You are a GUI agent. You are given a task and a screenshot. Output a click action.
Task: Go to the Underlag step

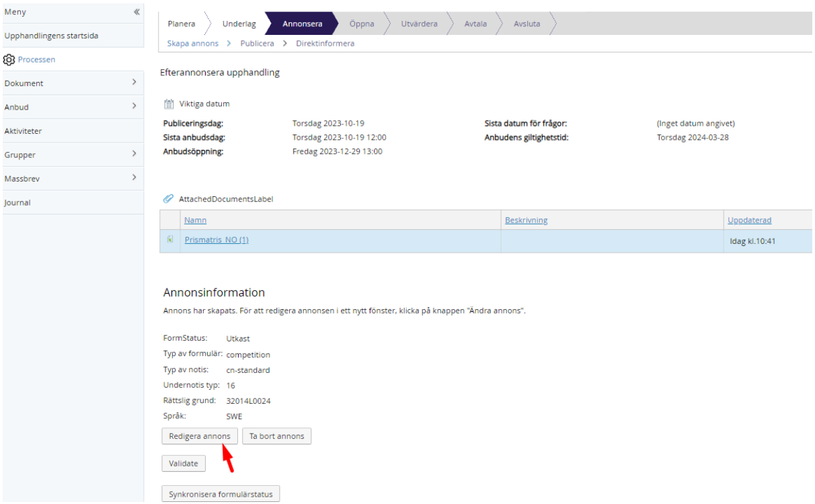click(x=239, y=24)
